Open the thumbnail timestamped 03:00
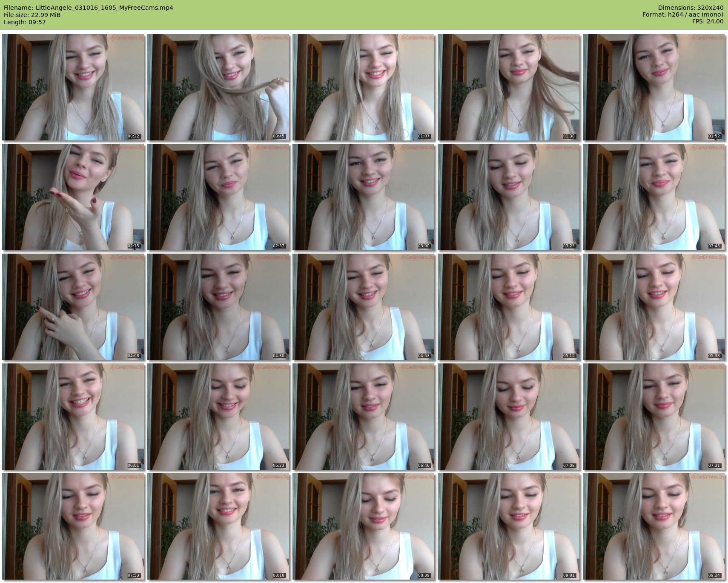 point(364,197)
